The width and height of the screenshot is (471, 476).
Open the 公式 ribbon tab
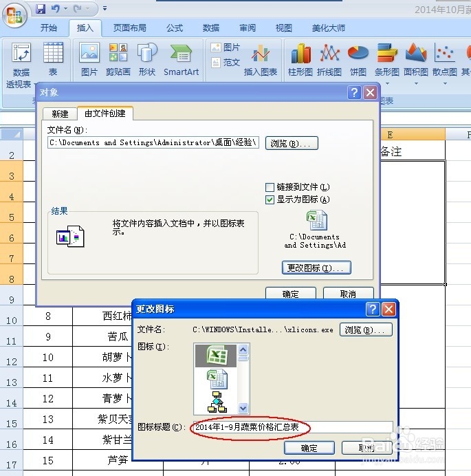[175, 28]
